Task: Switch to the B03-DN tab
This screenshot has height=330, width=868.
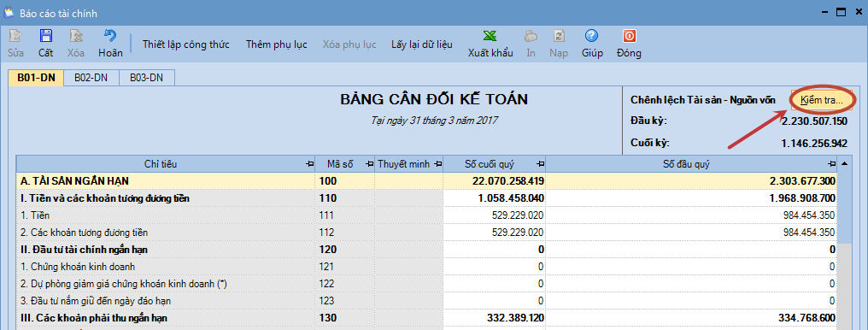Action: coord(147,78)
